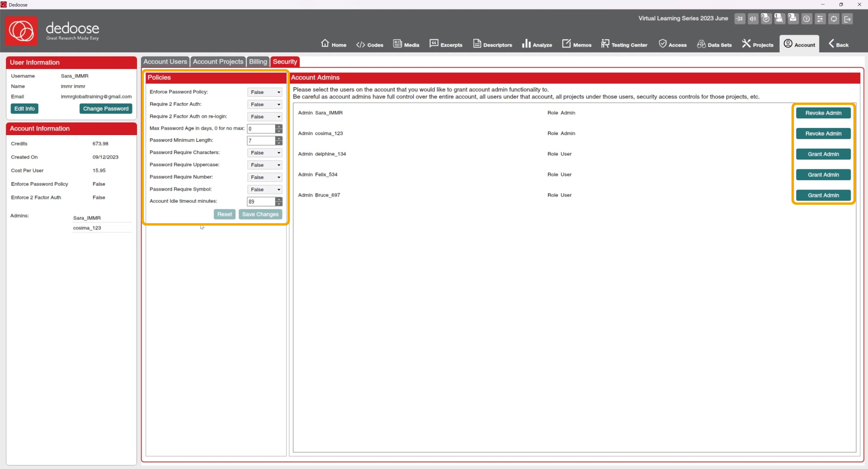
Task: Click Max Password Age input field
Action: click(x=261, y=129)
